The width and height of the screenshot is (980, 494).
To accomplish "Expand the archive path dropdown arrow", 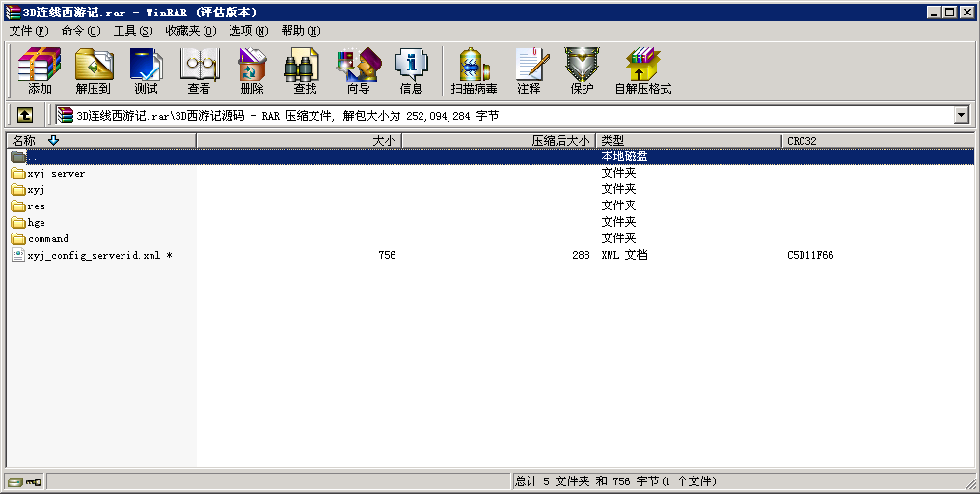I will [x=961, y=115].
